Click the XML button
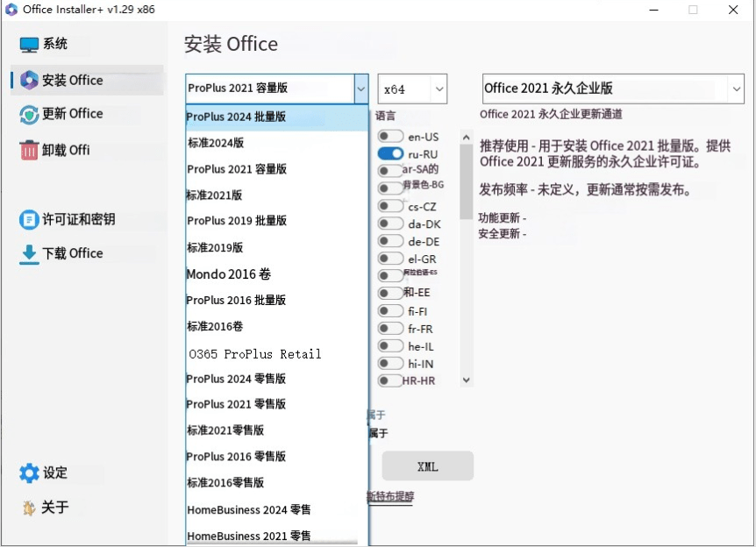The width and height of the screenshot is (756, 547). [x=427, y=465]
